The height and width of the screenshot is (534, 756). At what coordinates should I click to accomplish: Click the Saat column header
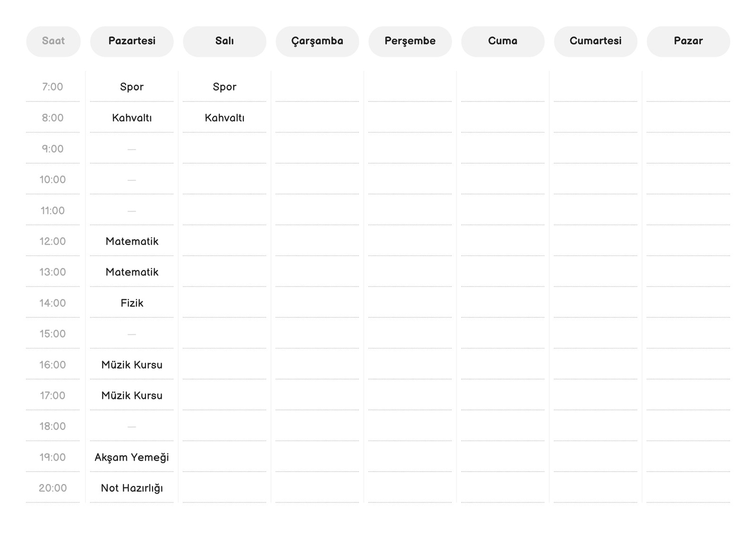click(x=53, y=42)
